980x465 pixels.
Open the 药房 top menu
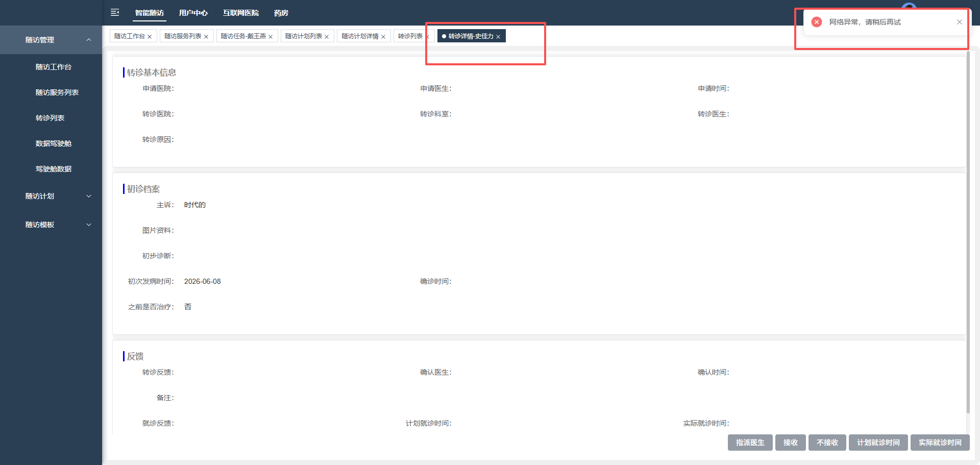click(x=281, y=13)
